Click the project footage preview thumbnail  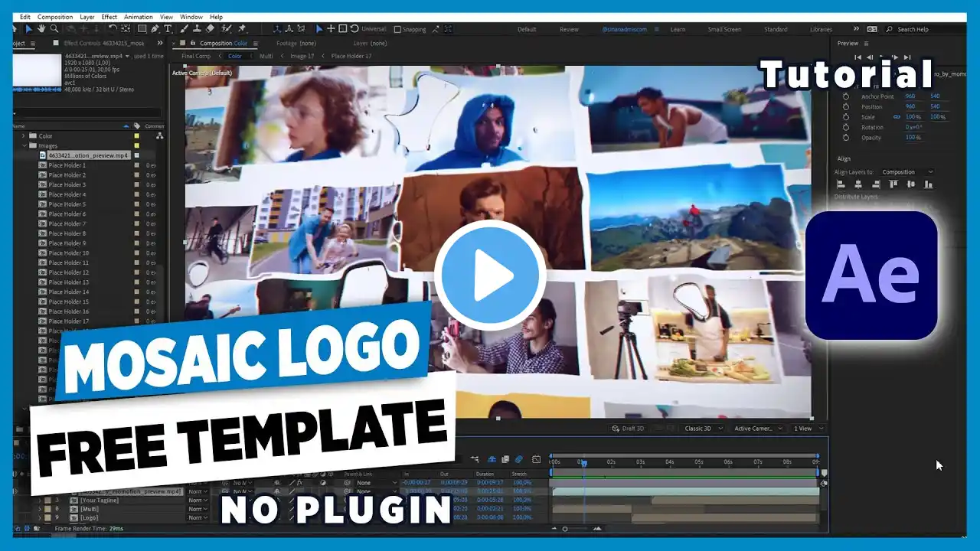click(36, 70)
